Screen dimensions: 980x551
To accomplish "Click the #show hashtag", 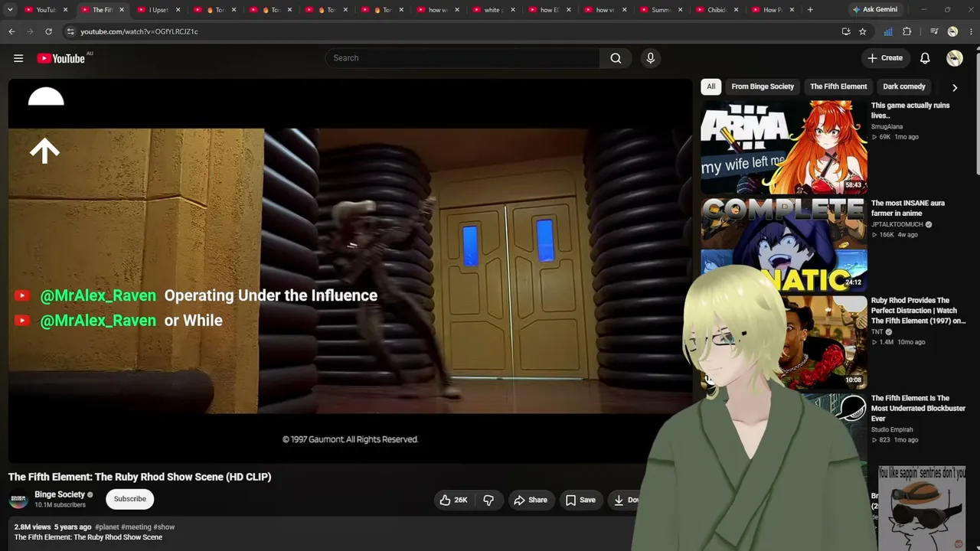I will [x=164, y=527].
